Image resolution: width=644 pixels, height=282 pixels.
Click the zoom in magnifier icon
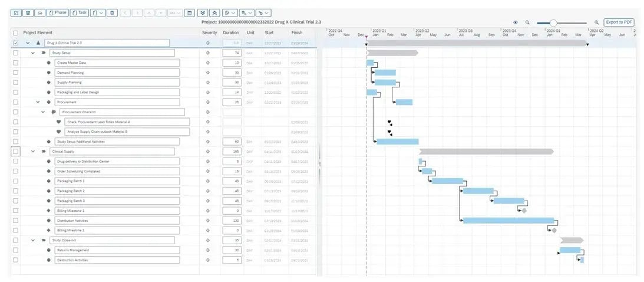pos(596,22)
